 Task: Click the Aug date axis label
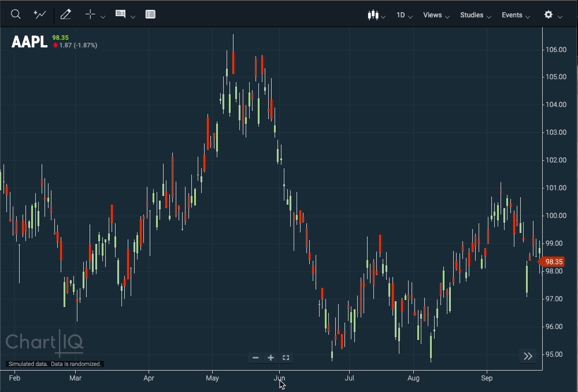tap(414, 378)
